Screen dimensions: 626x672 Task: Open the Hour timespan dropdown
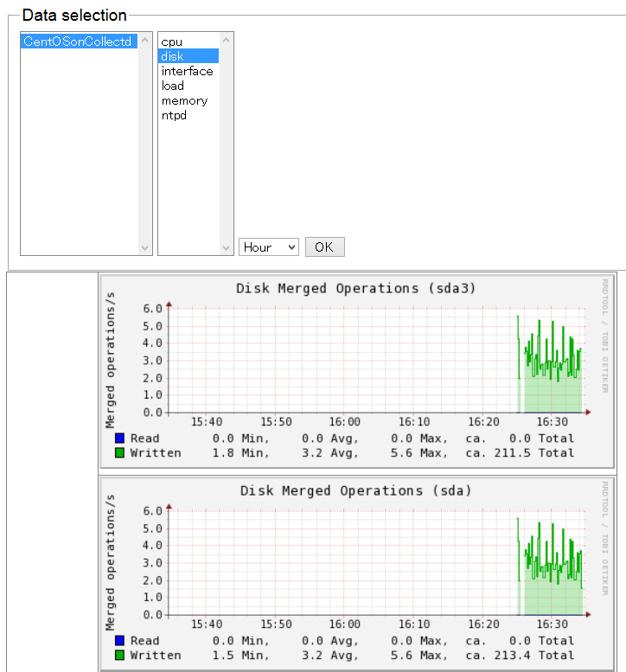pos(269,247)
